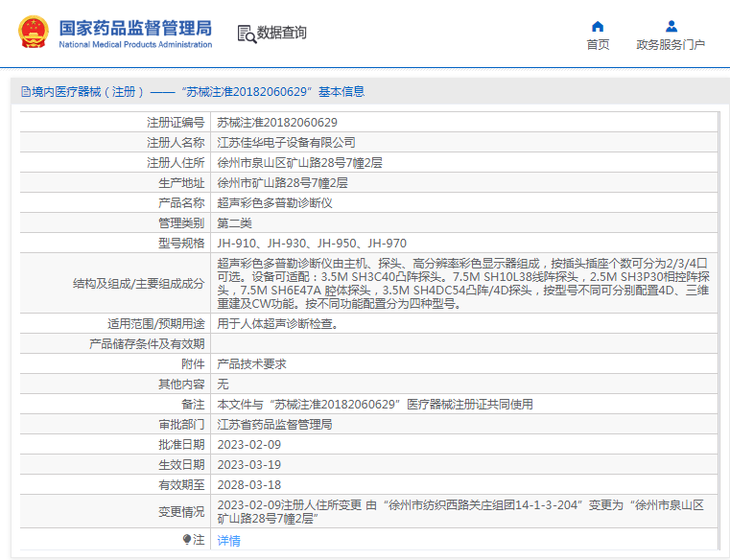Select 江苏佳华电子设备有限公司 cell
Viewport: 730px width, 560px height.
[x=286, y=143]
